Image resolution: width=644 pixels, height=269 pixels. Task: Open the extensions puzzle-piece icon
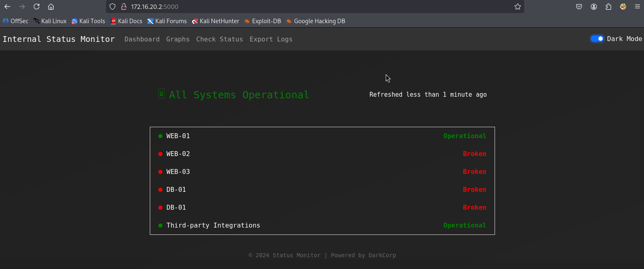click(x=608, y=7)
